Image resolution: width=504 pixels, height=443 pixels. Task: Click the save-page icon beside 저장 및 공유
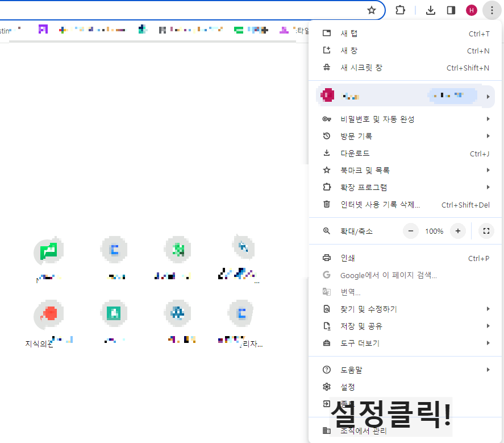click(327, 326)
